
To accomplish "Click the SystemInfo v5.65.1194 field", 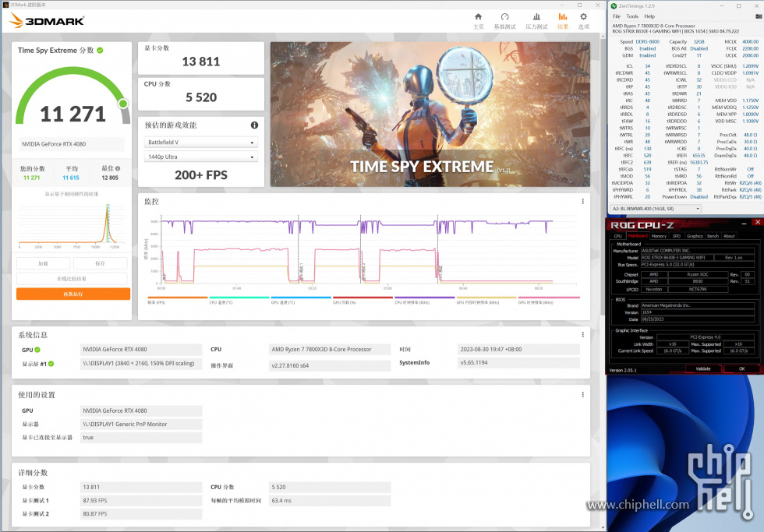I will tap(519, 363).
